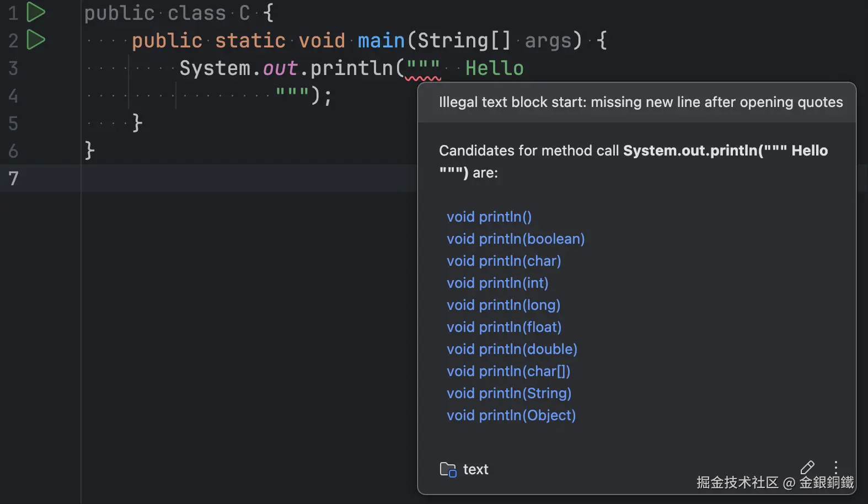
Task: Select the void println(long) link
Action: (x=503, y=305)
